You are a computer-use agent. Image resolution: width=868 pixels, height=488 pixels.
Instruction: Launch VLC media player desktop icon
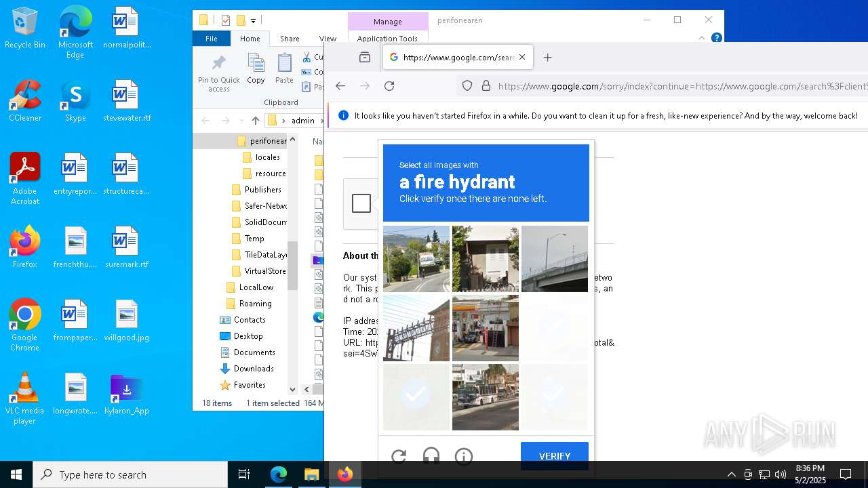coord(25,399)
